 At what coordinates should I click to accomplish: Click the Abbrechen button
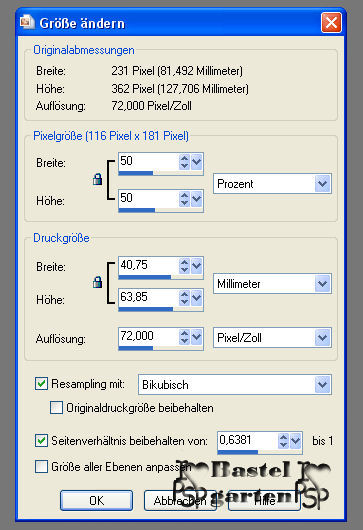(x=180, y=500)
